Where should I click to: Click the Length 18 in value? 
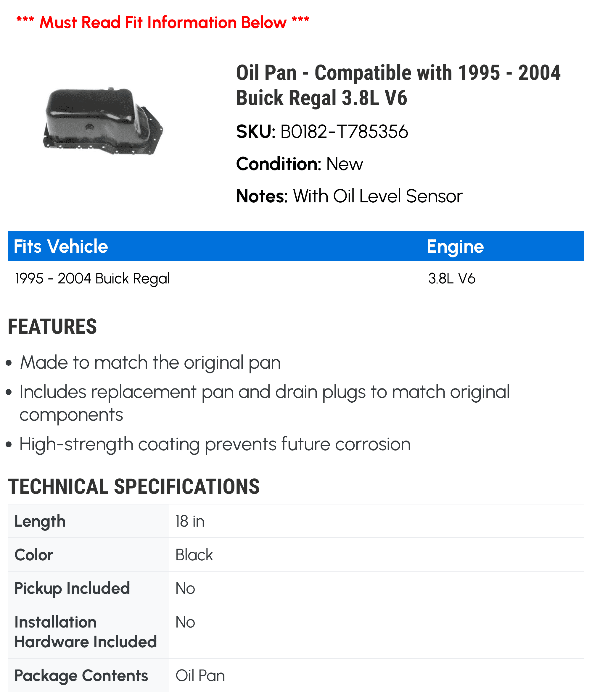tap(190, 521)
